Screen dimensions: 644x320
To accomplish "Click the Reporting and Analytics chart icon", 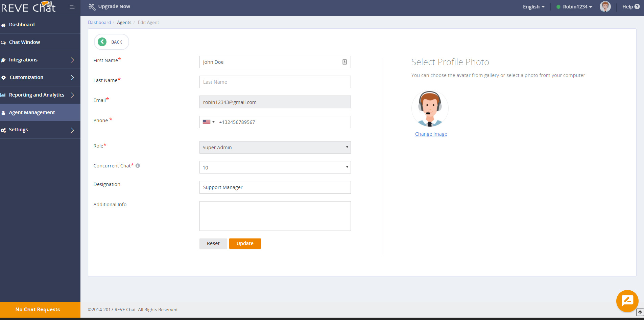I will tap(3, 95).
